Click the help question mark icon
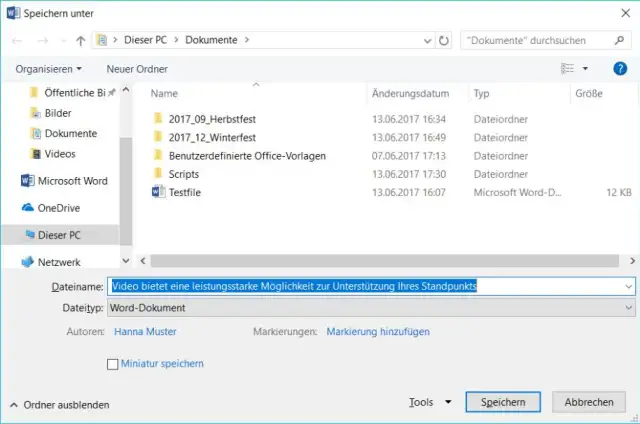This screenshot has width=640, height=424. (x=619, y=69)
